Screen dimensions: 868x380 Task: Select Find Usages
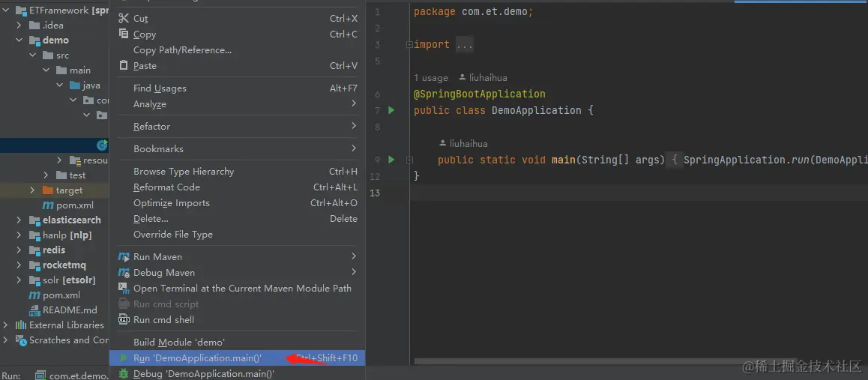click(x=238, y=88)
